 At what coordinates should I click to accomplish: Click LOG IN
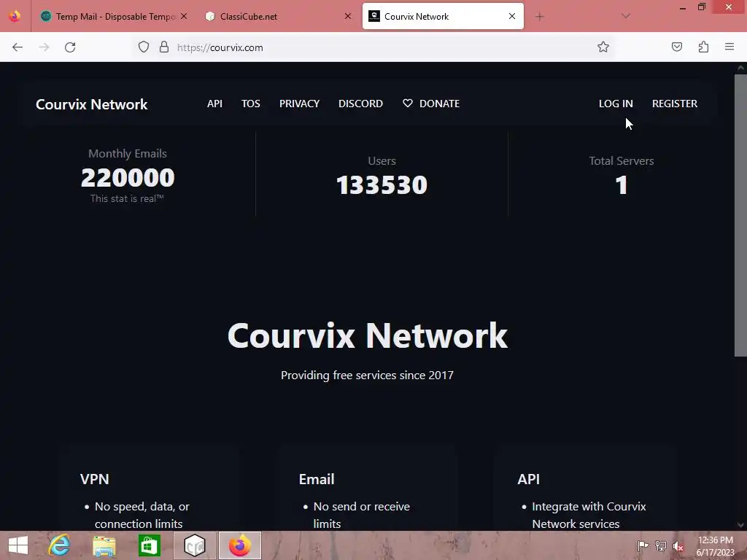coord(616,104)
